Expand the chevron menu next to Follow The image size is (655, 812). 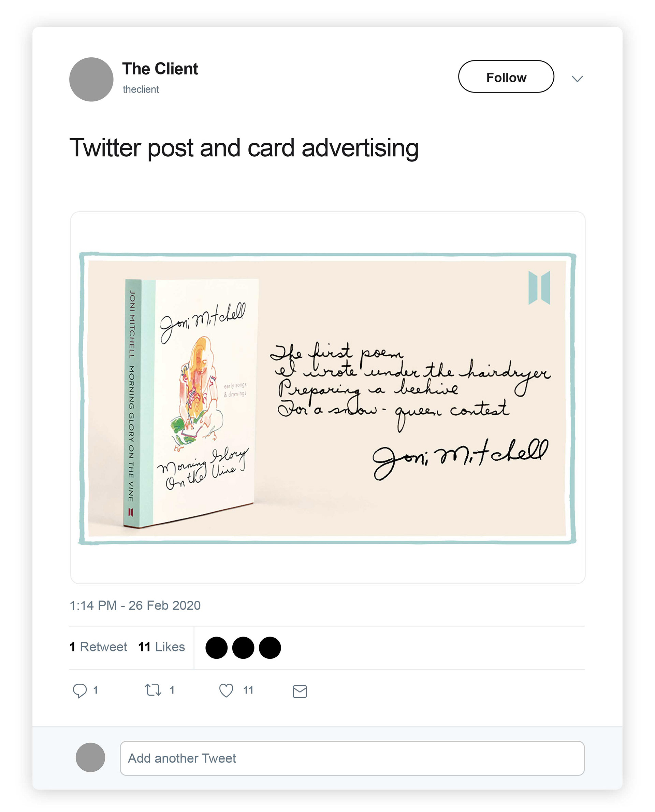click(x=577, y=79)
